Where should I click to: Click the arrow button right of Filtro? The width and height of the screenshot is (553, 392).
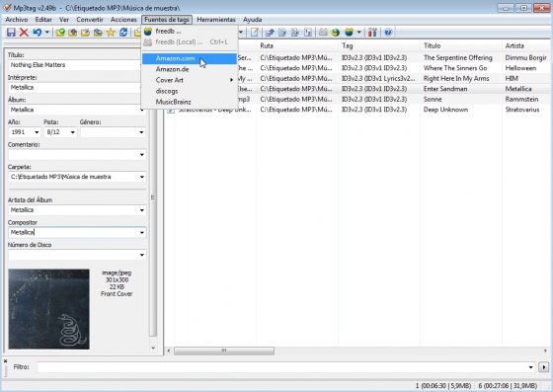coord(543,367)
